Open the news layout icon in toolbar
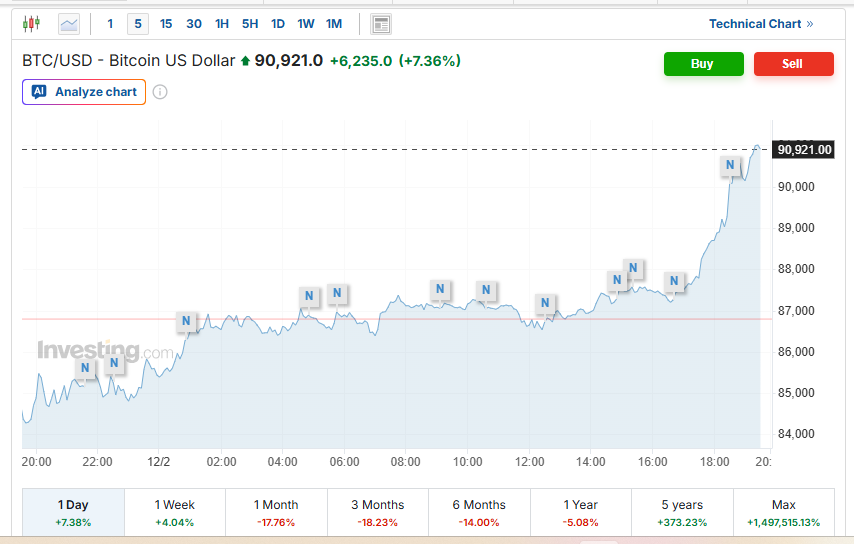Image resolution: width=854 pixels, height=544 pixels. point(380,24)
